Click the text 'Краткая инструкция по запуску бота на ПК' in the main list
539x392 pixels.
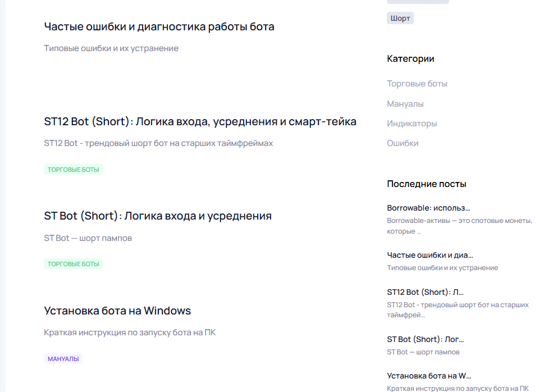(130, 332)
